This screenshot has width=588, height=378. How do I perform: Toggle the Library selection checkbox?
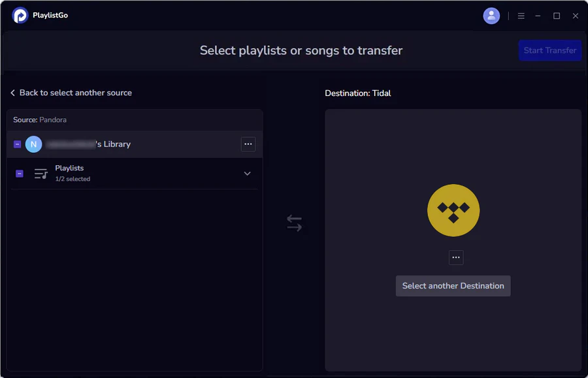[17, 144]
